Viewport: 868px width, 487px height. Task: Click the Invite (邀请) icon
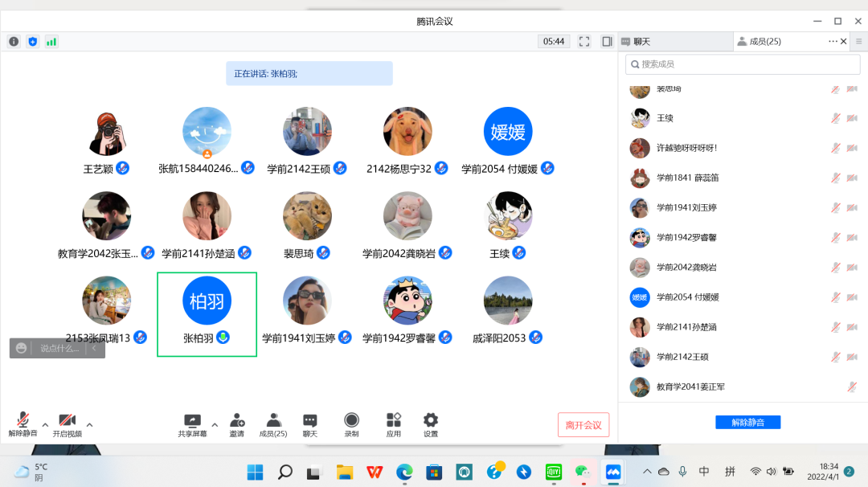237,424
